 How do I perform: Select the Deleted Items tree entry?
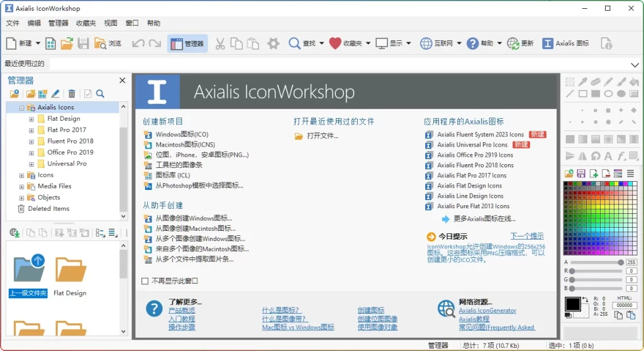click(x=48, y=209)
